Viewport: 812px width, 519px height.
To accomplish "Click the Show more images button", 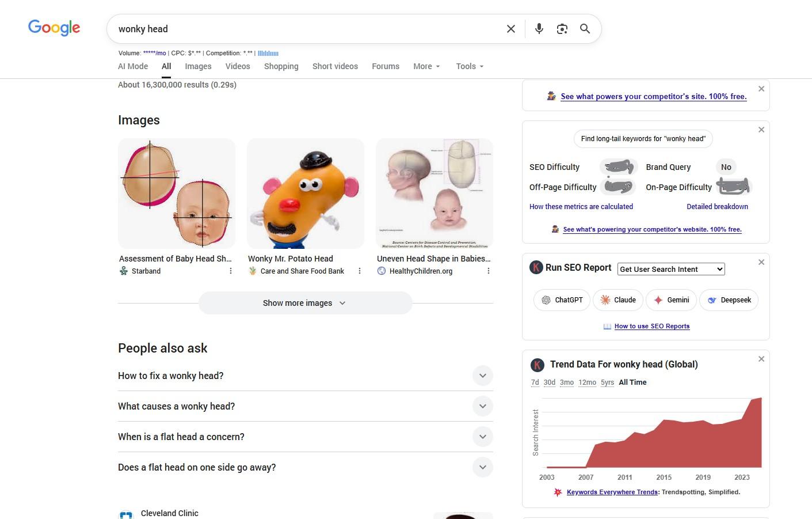I will [x=306, y=303].
